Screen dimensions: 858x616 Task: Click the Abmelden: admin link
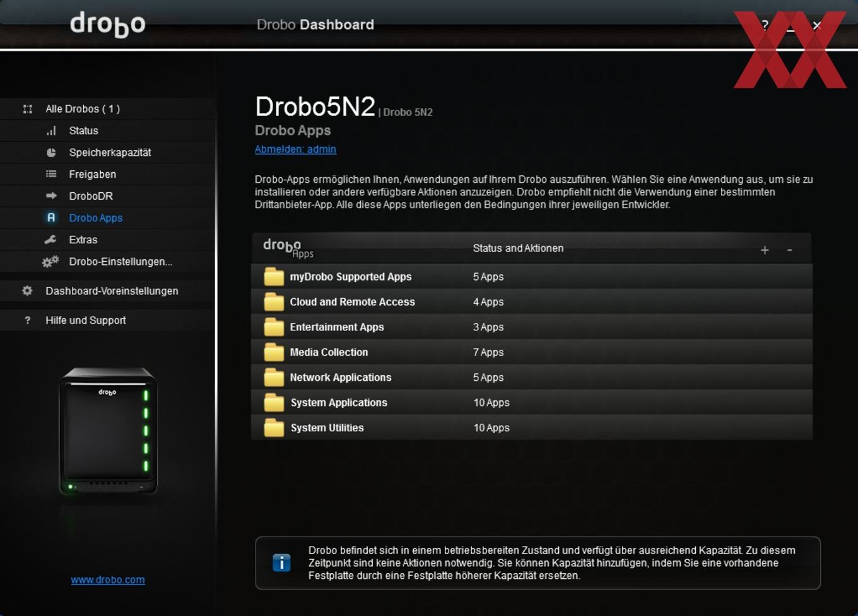[295, 149]
